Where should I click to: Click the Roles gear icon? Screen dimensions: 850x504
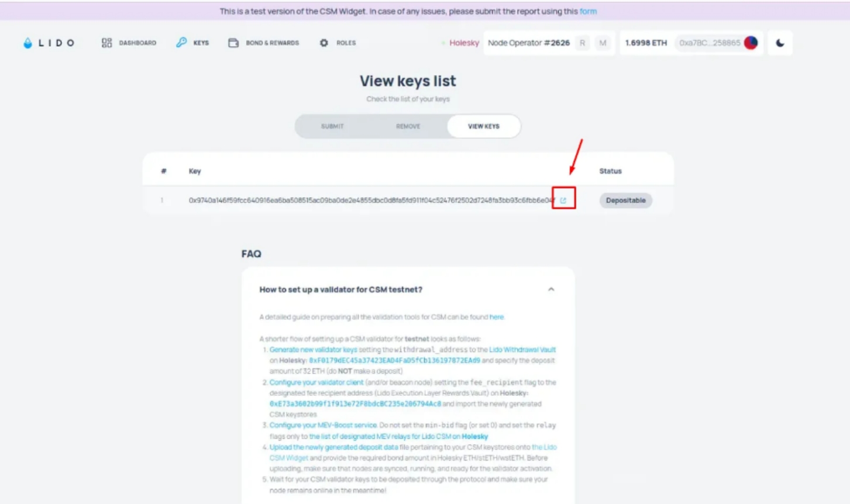pos(324,43)
